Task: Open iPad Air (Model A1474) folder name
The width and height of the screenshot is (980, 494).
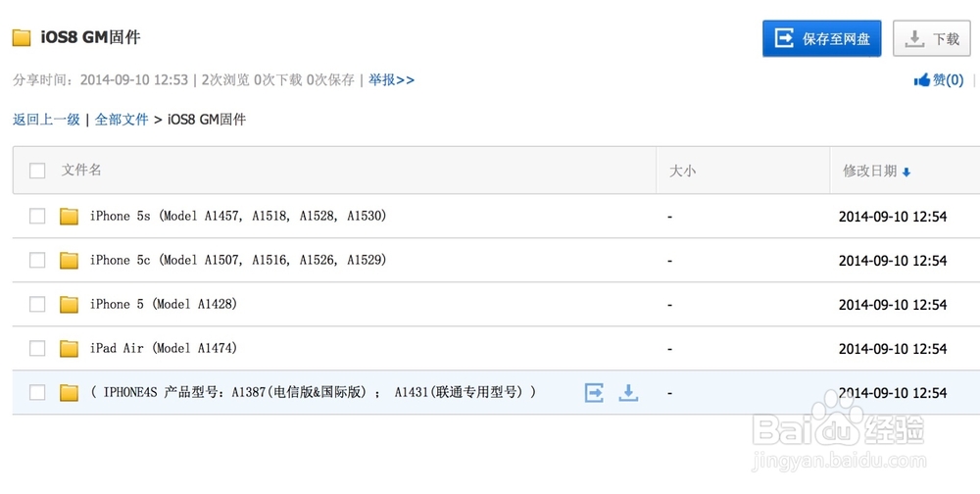Action: 164,348
